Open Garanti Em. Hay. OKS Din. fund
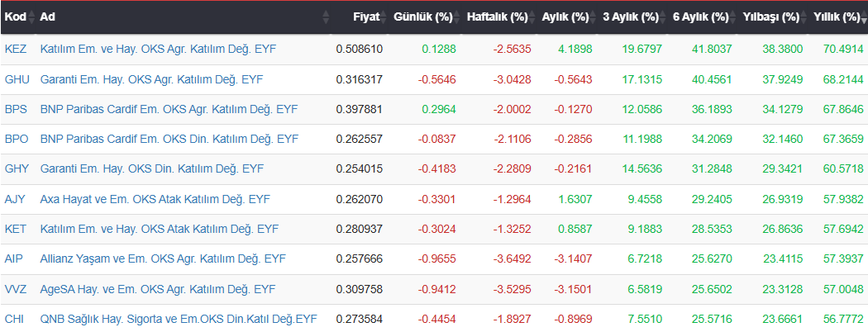This screenshot has height=332, width=868. 152,168
